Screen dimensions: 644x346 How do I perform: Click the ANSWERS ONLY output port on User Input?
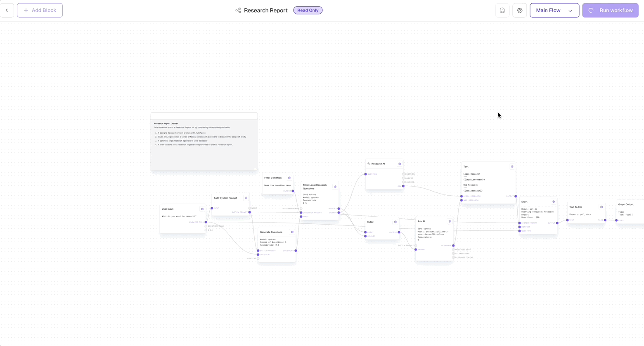pyautogui.click(x=206, y=222)
